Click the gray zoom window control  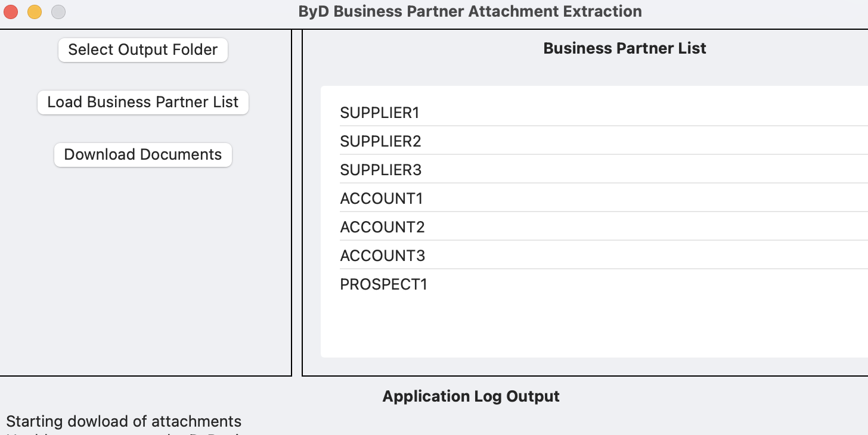click(58, 11)
